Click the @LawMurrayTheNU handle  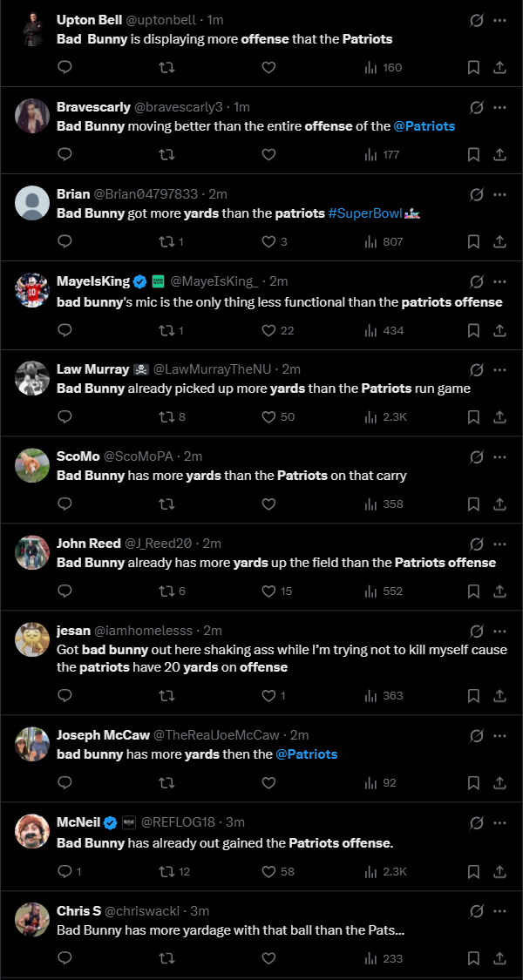pos(207,369)
